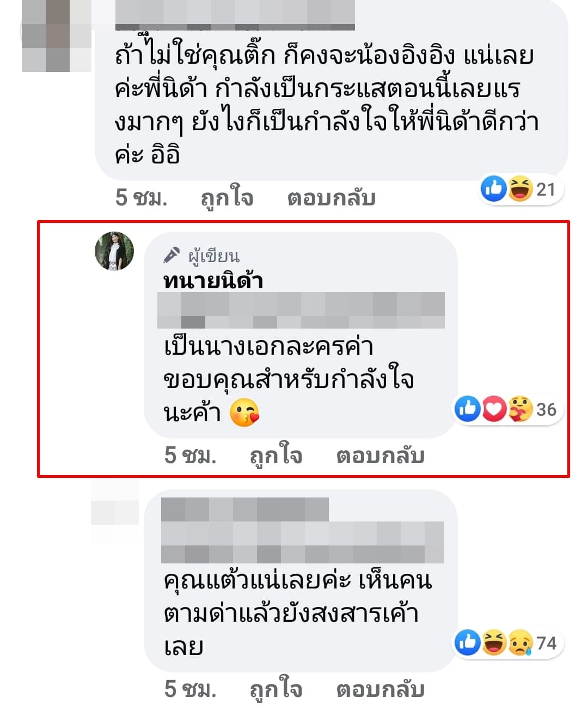588x716 pixels.
Task: Click the laughing reaction icon beside 21
Action: tap(520, 189)
